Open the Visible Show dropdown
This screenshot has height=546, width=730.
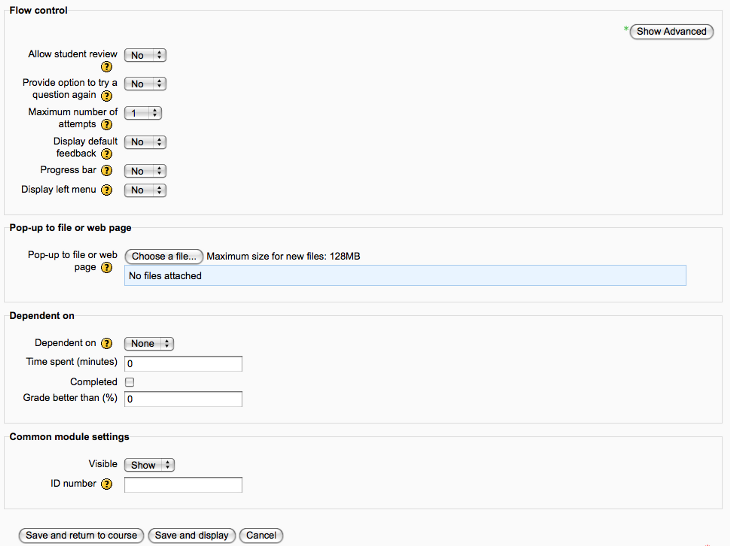(x=149, y=465)
